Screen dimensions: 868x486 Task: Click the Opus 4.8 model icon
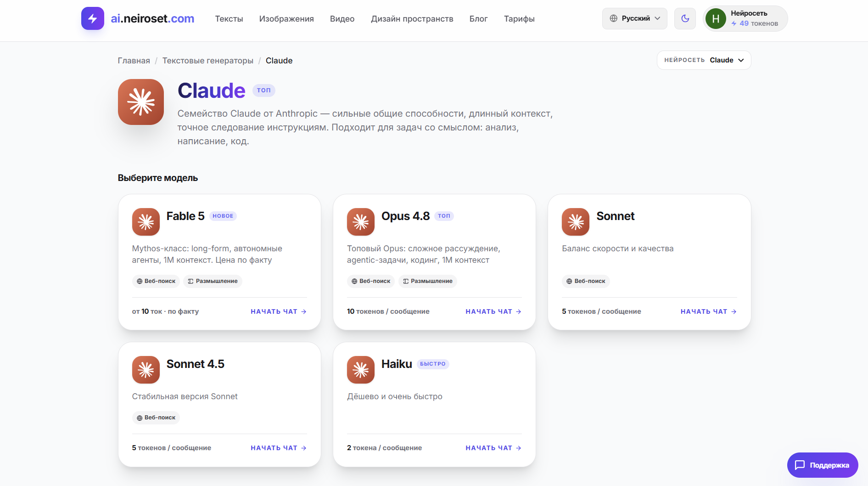pyautogui.click(x=361, y=222)
